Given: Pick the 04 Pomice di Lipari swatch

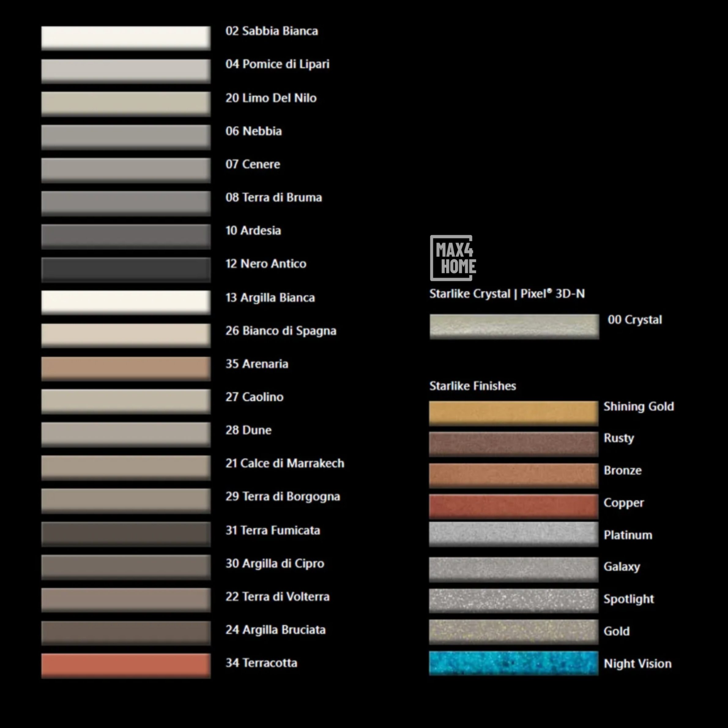Looking at the screenshot, I should click(x=126, y=71).
